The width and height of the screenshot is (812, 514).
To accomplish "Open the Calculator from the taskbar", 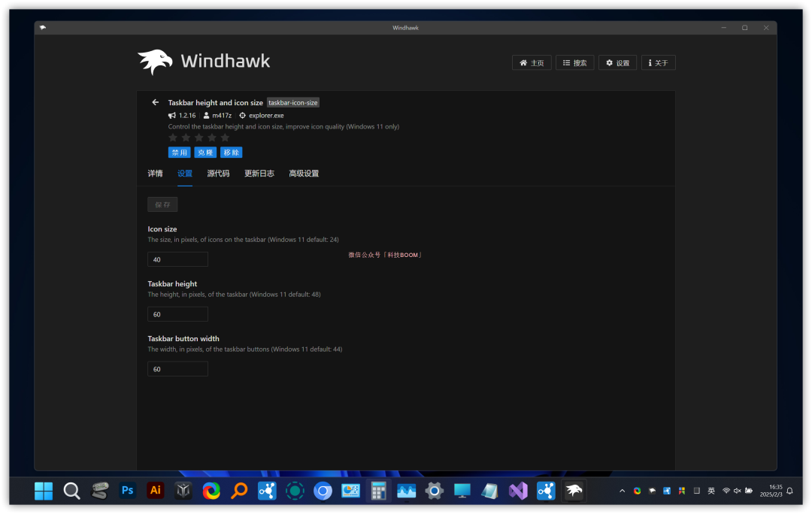I will [378, 490].
